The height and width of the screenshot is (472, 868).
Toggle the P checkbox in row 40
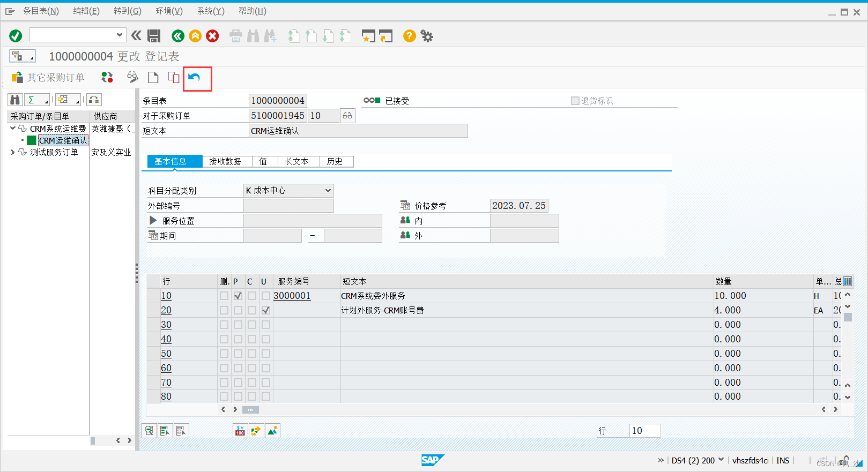(x=238, y=339)
